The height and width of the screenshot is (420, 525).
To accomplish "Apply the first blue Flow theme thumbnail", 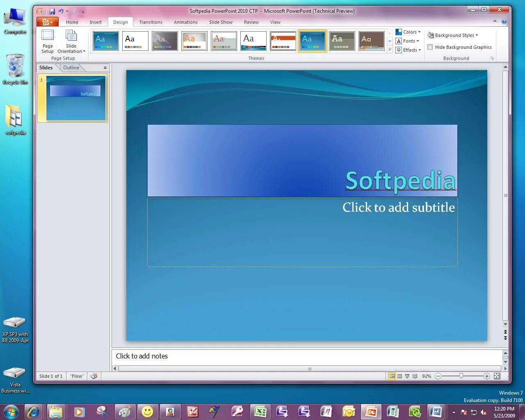I will coord(106,41).
